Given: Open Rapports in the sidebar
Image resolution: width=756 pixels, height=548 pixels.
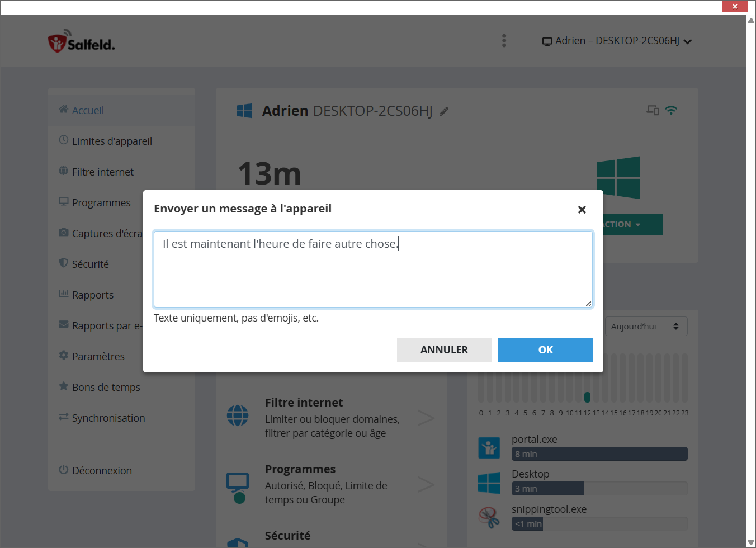Looking at the screenshot, I should tap(96, 295).
